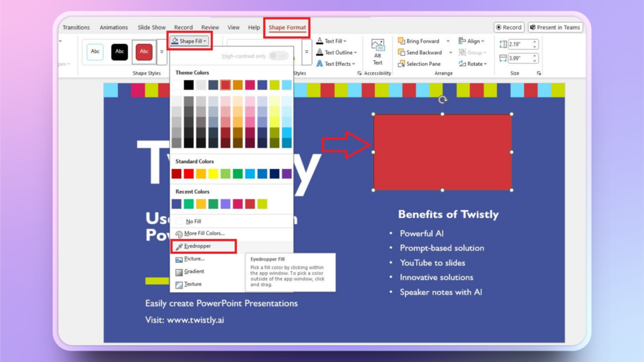Click the Group objects icon
This screenshot has height=362, width=644.
(462, 53)
